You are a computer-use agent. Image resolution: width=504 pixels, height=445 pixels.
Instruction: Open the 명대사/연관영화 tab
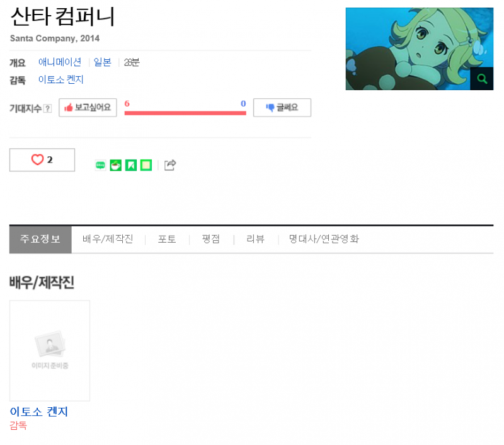[x=324, y=240]
